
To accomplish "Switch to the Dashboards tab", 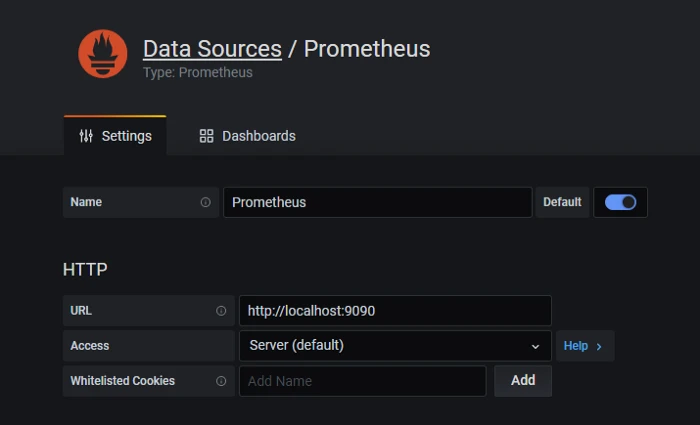I will (x=247, y=136).
